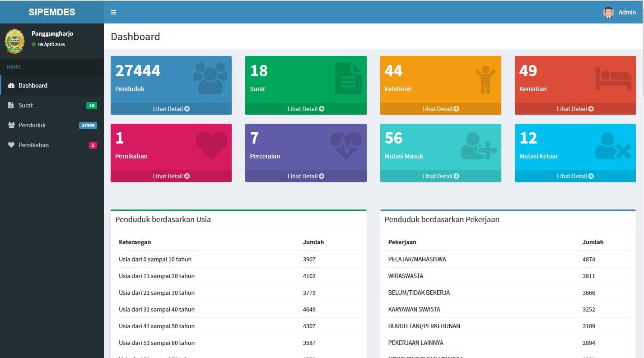644x358 pixels.
Task: Click the BURUH TANI/PERKEBUNAN row
Action: (508, 326)
